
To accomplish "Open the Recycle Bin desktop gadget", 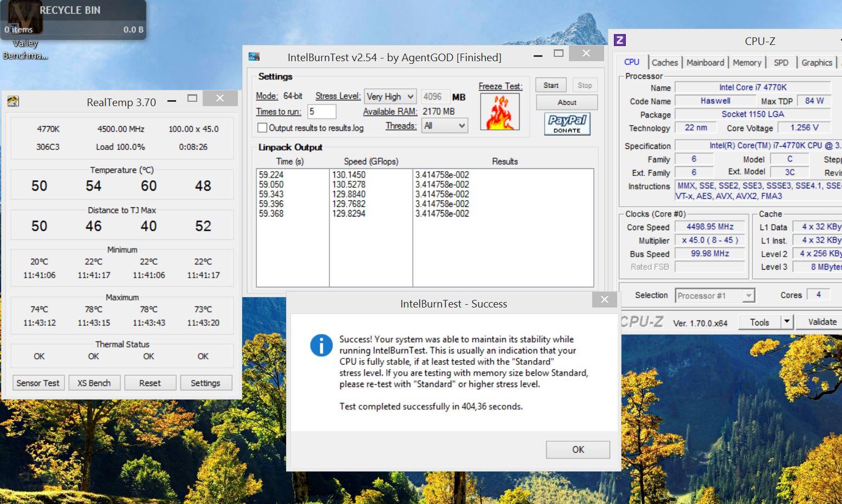I will [x=73, y=19].
